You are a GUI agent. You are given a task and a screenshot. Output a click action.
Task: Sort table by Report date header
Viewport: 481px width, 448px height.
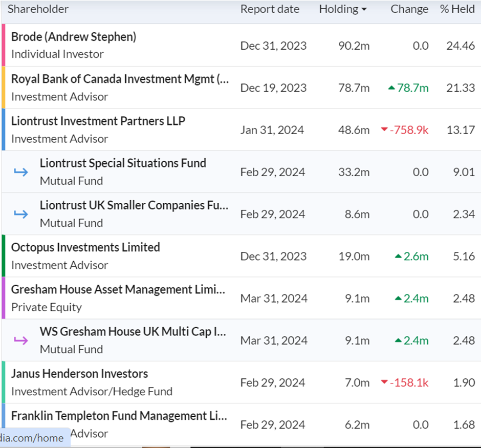(270, 9)
